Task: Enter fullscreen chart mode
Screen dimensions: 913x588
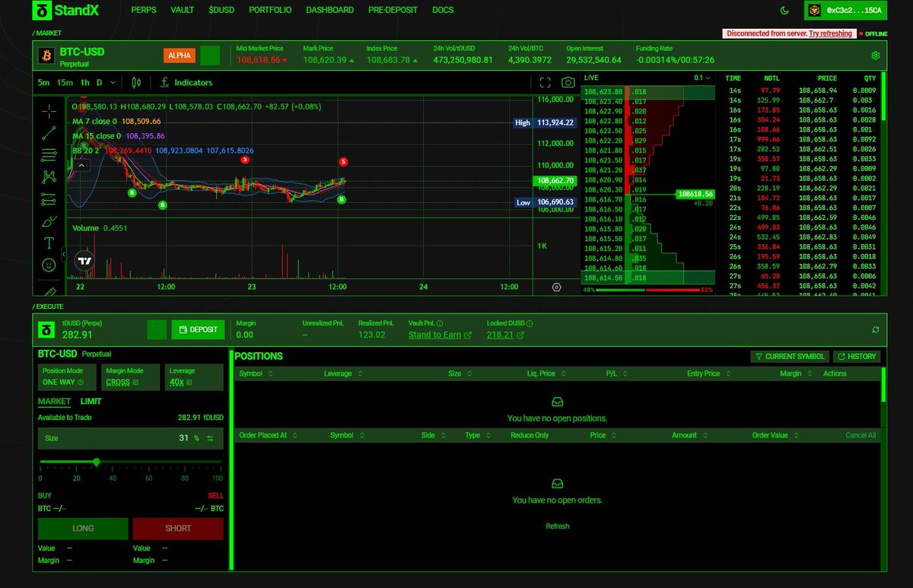Action: pyautogui.click(x=545, y=82)
